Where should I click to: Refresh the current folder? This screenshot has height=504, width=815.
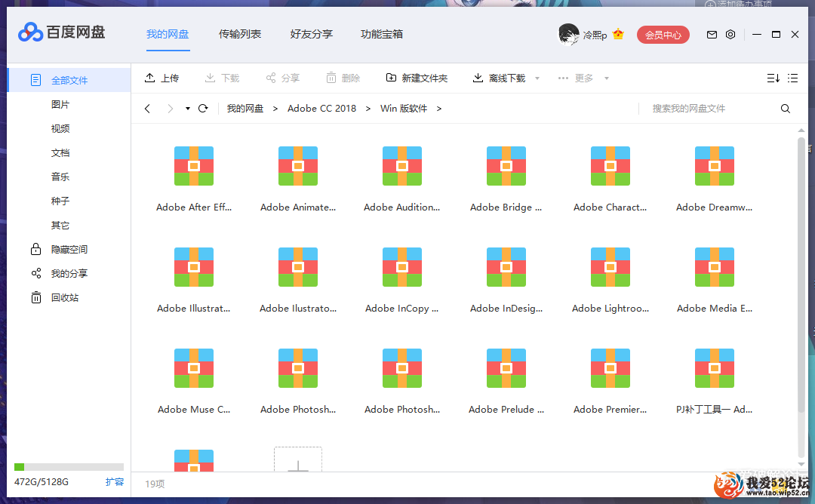click(x=203, y=108)
